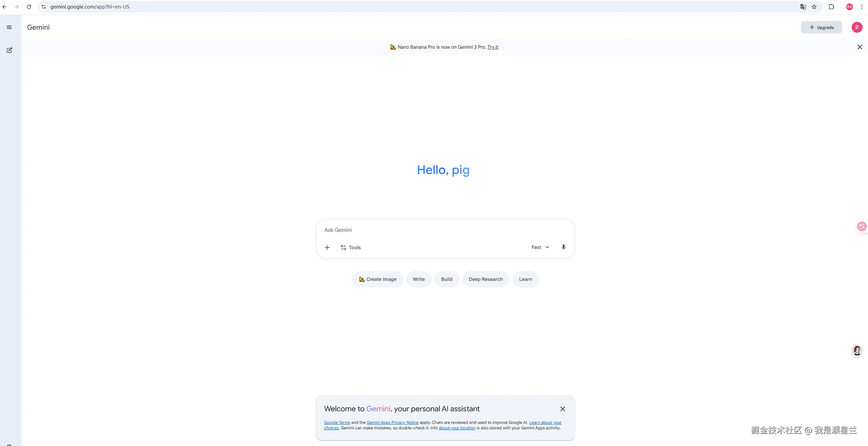
Task: Click the browser translate page icon
Action: click(803, 7)
